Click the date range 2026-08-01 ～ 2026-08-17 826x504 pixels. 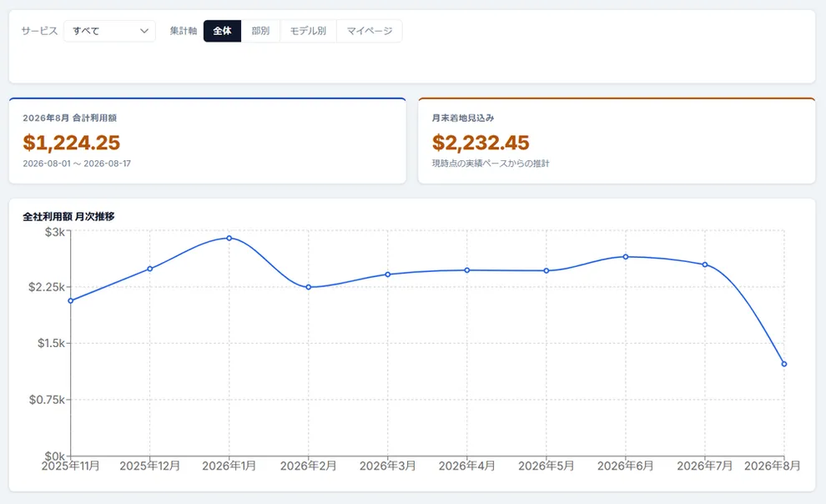(77, 164)
